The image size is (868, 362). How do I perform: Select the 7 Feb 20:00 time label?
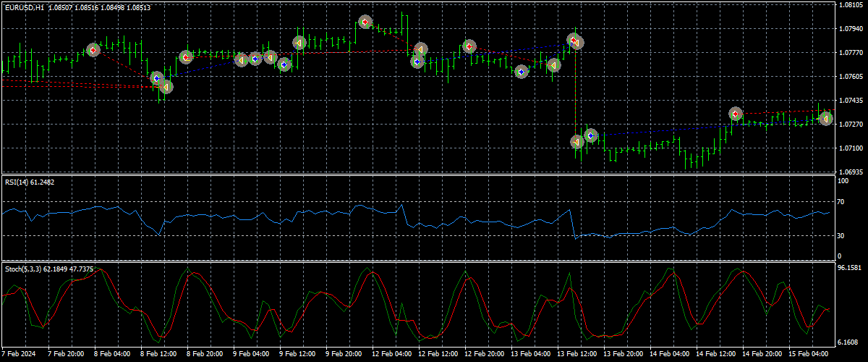point(66,355)
